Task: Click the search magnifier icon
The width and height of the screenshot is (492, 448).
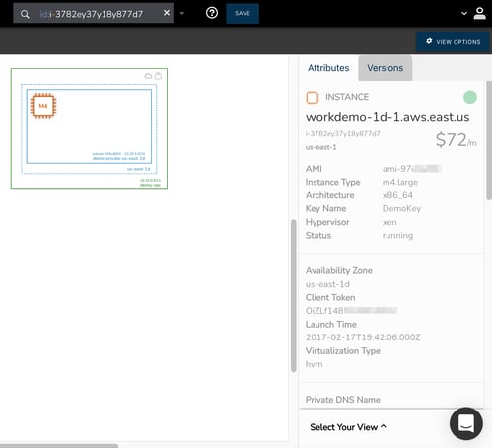Action: 25,14
